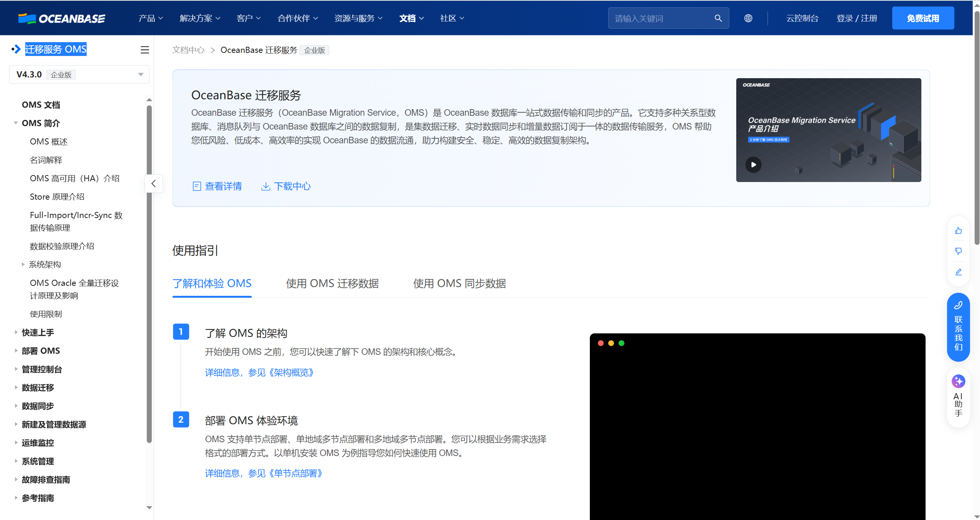Play the OceanBase Migration Service intro video

753,164
